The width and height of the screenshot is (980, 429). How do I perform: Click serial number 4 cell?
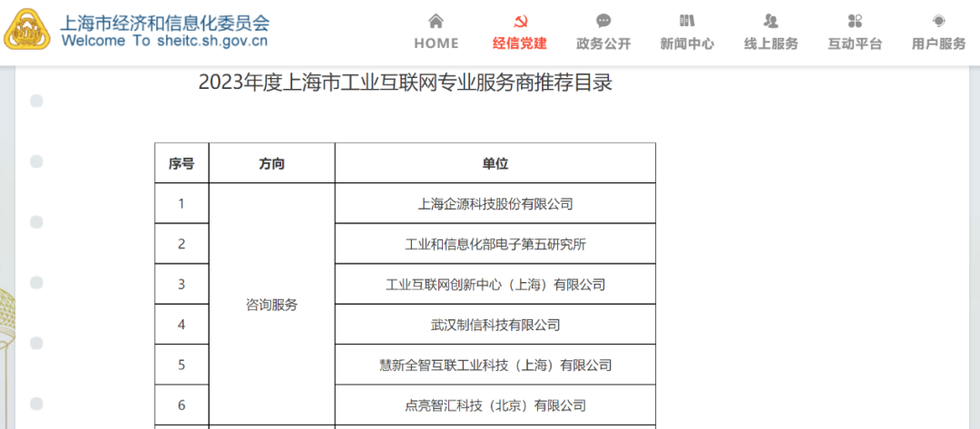pyautogui.click(x=181, y=324)
